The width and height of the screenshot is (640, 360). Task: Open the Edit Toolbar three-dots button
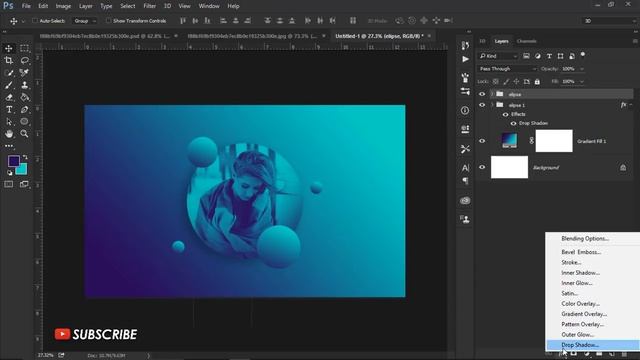(x=9, y=146)
